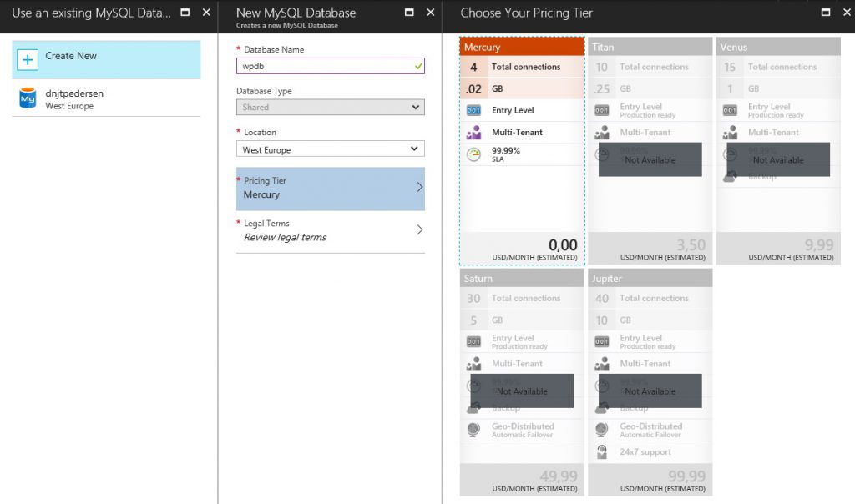Click Titan tier Multi-Tenant icon
The height and width of the screenshot is (504, 855).
601,133
